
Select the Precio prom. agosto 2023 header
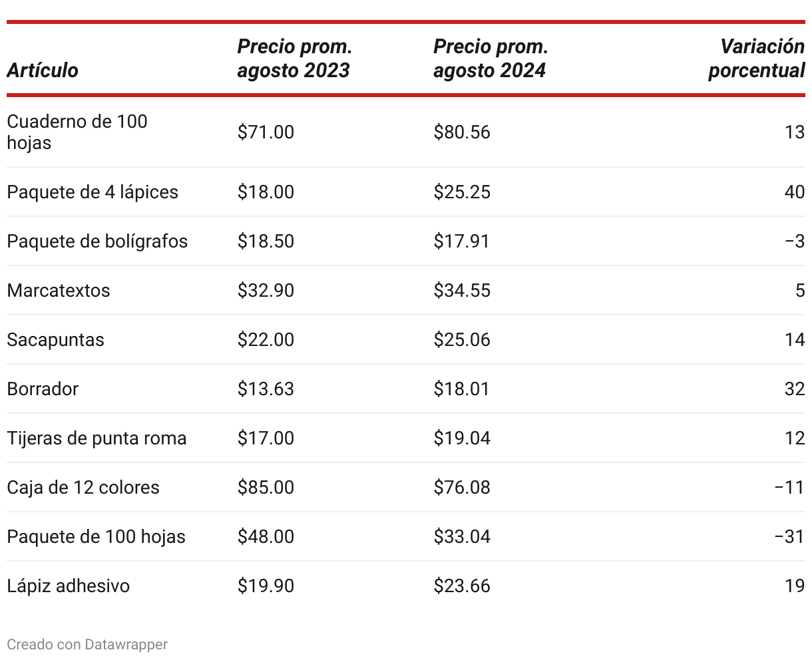pos(294,59)
